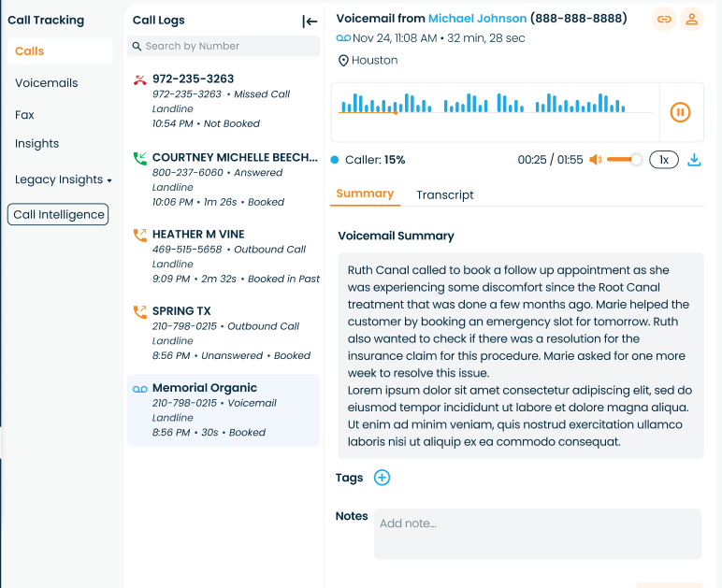This screenshot has height=588, width=722.
Task: Click the copy link icon
Action: point(664,19)
